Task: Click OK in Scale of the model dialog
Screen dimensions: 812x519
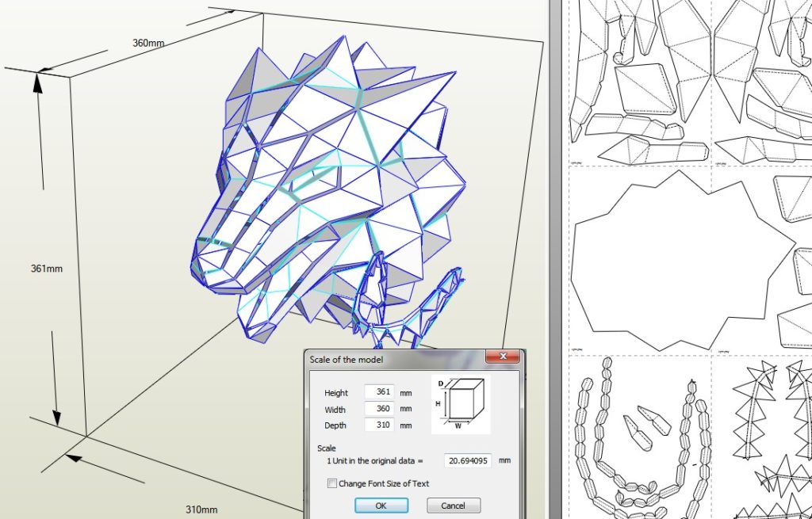Action: point(381,506)
